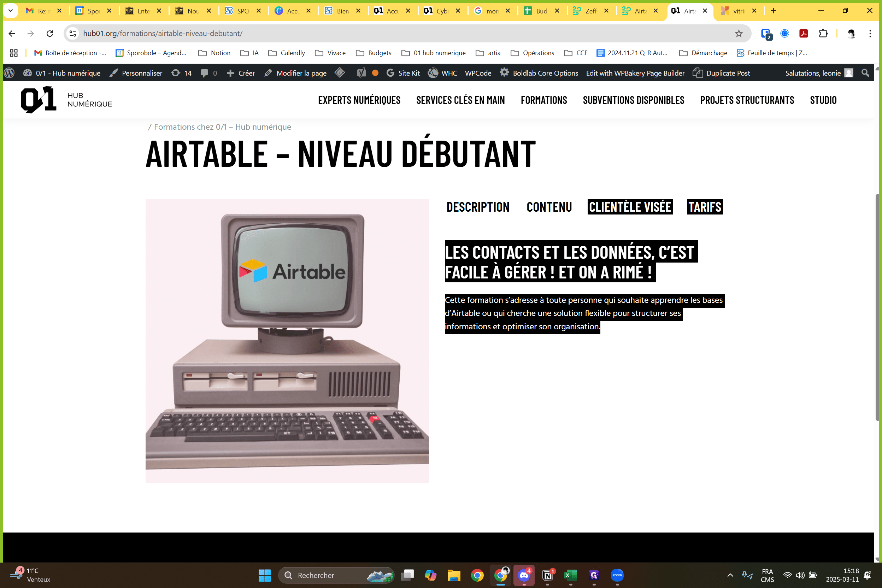Click Personnaliser in the admin bar
This screenshot has width=882, height=588.
pyautogui.click(x=136, y=73)
